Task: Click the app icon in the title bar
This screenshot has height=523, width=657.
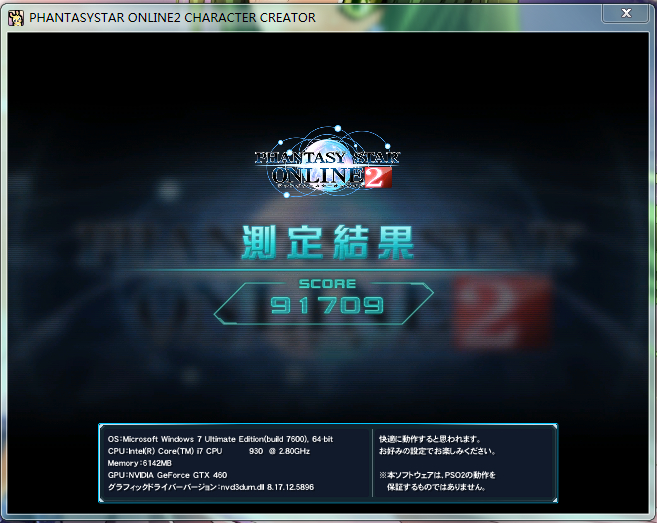Action: click(16, 18)
